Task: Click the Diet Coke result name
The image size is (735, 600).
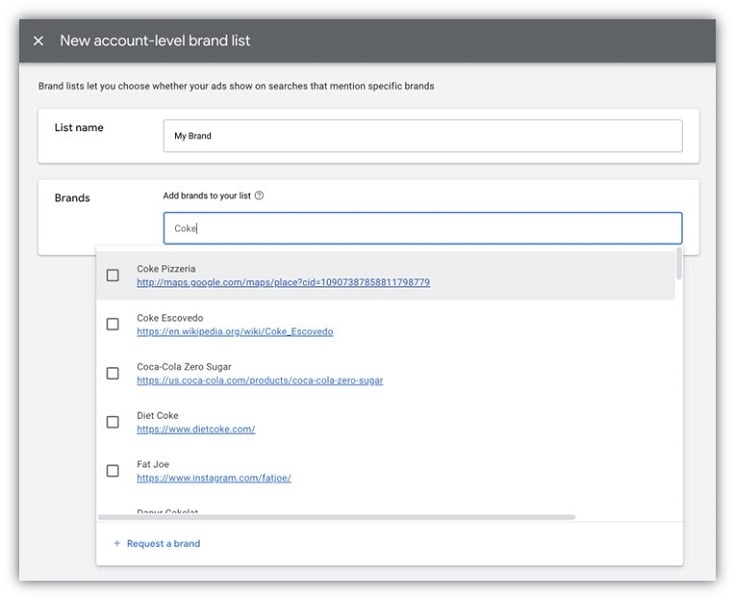Action: (157, 415)
